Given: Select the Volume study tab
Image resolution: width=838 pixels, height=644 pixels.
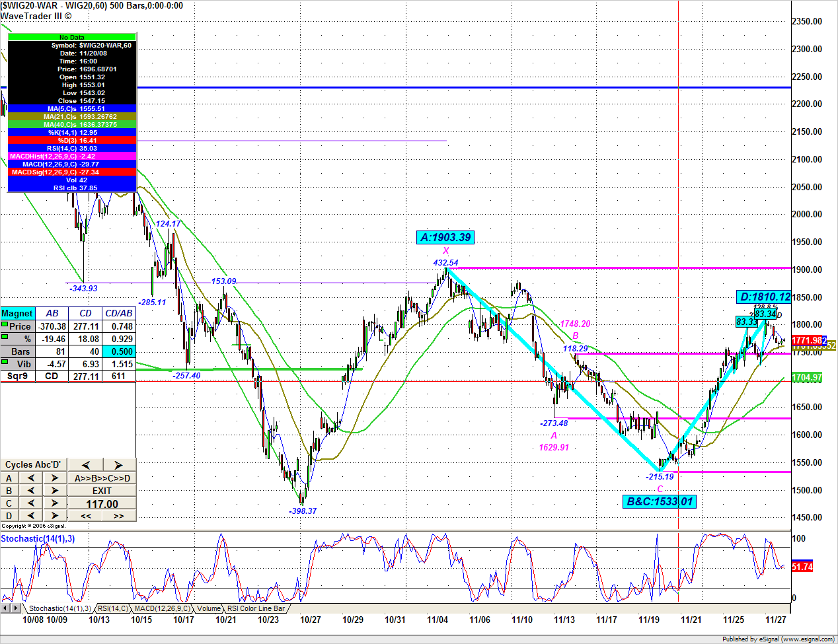Looking at the screenshot, I should (209, 608).
